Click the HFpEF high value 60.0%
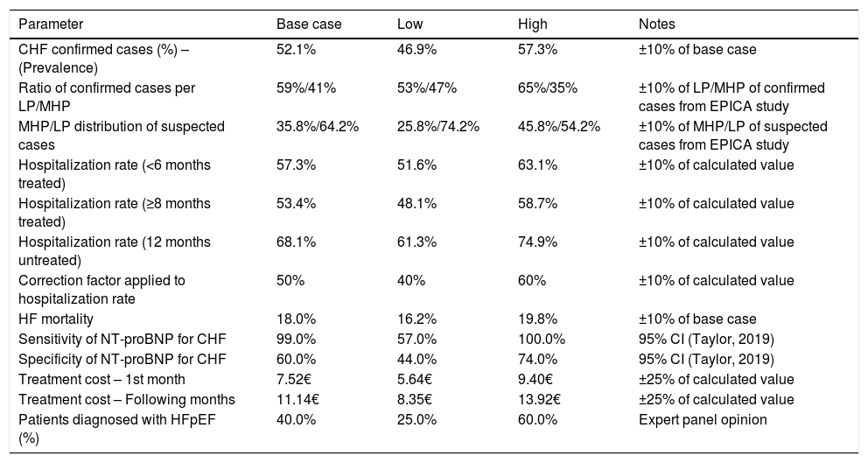This screenshot has width=868, height=463. [x=535, y=419]
